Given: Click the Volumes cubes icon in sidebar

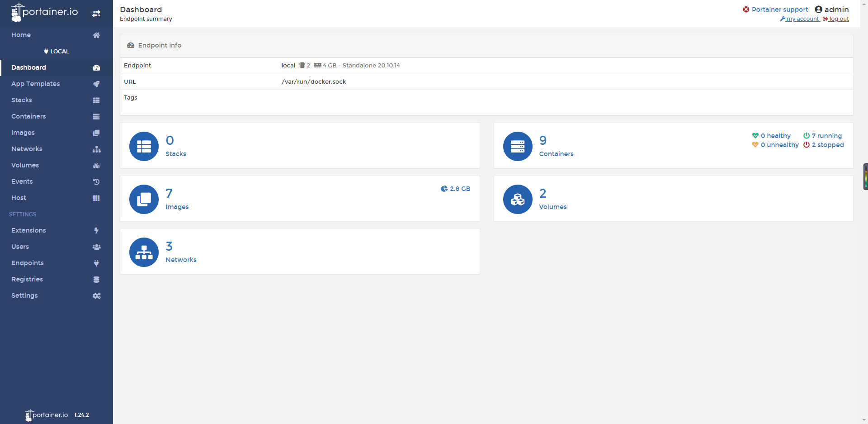Looking at the screenshot, I should (96, 165).
